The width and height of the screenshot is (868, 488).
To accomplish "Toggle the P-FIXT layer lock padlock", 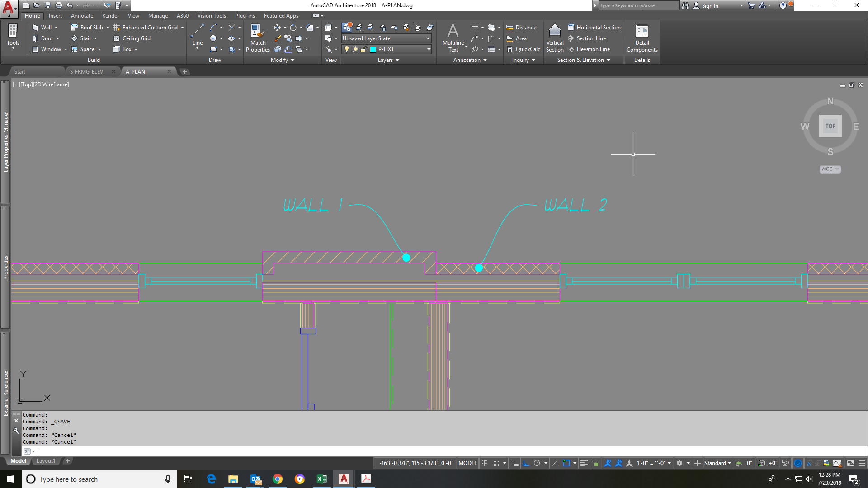I will 363,49.
